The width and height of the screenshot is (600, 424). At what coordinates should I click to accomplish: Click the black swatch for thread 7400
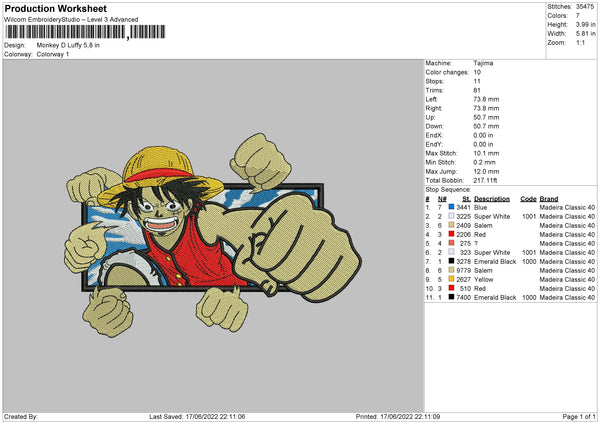(x=452, y=297)
